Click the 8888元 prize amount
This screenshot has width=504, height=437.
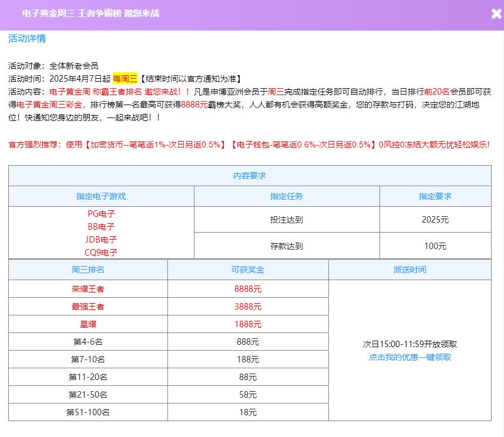pos(248,289)
